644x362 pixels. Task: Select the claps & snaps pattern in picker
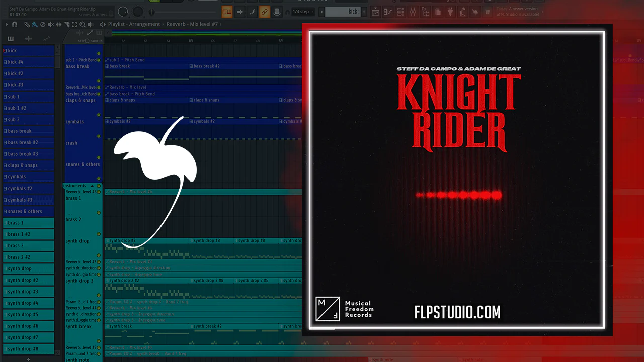pos(28,165)
